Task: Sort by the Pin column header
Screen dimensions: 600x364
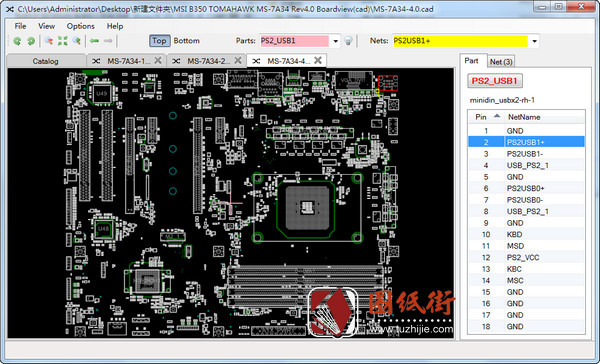Action: pyautogui.click(x=485, y=117)
